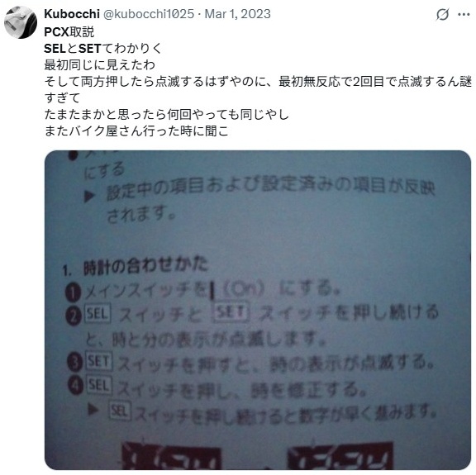Click the triangle bullet before 設定中の項目
The image size is (476, 475).
click(89, 197)
